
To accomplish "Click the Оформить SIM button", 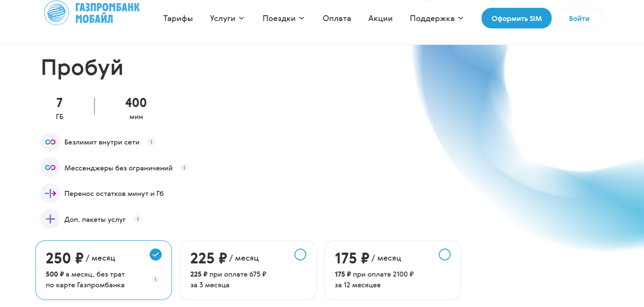I will 516,18.
